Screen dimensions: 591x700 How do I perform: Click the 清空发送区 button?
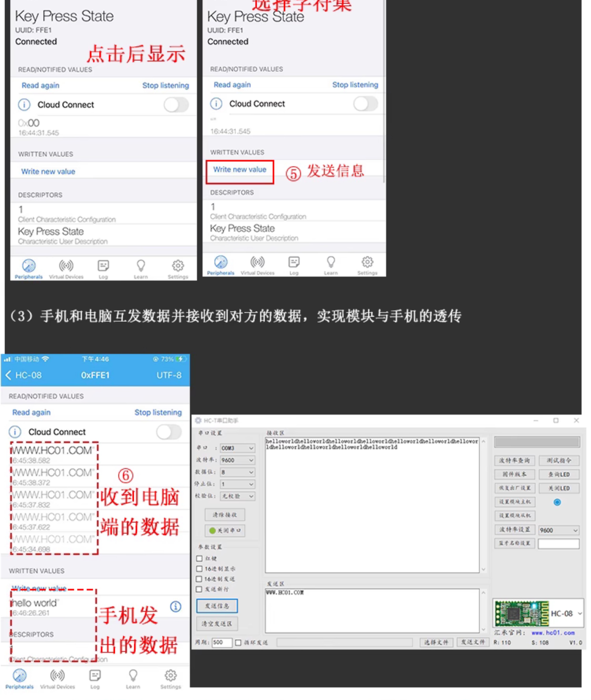coord(217,623)
